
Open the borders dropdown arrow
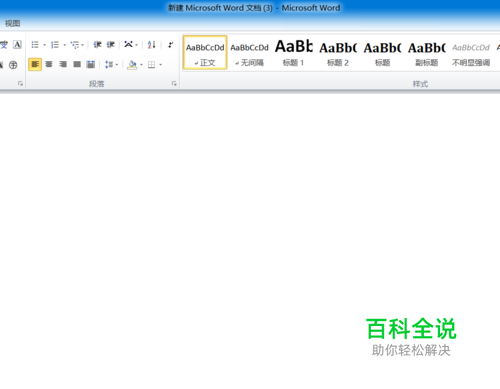point(160,65)
